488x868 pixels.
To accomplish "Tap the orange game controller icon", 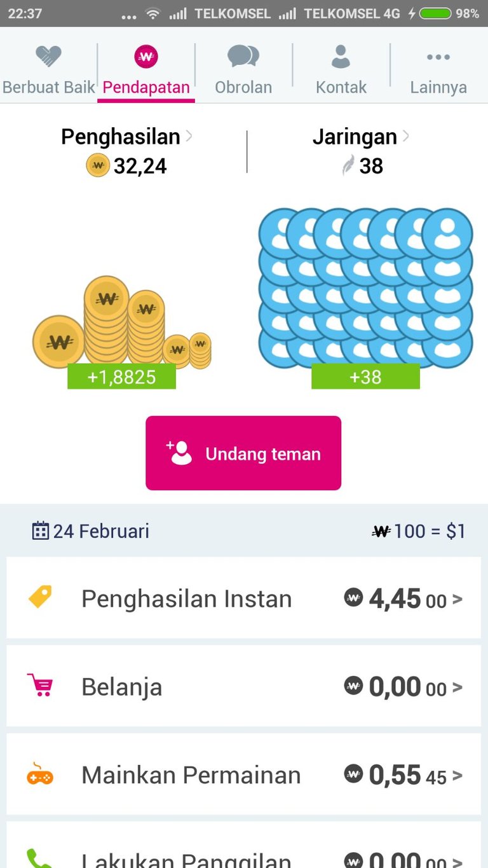I will click(40, 775).
